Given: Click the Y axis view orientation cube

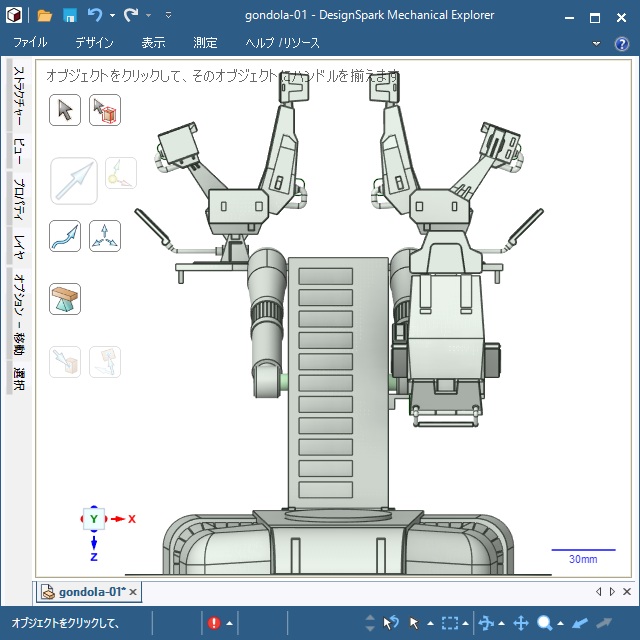Looking at the screenshot, I should tap(94, 519).
